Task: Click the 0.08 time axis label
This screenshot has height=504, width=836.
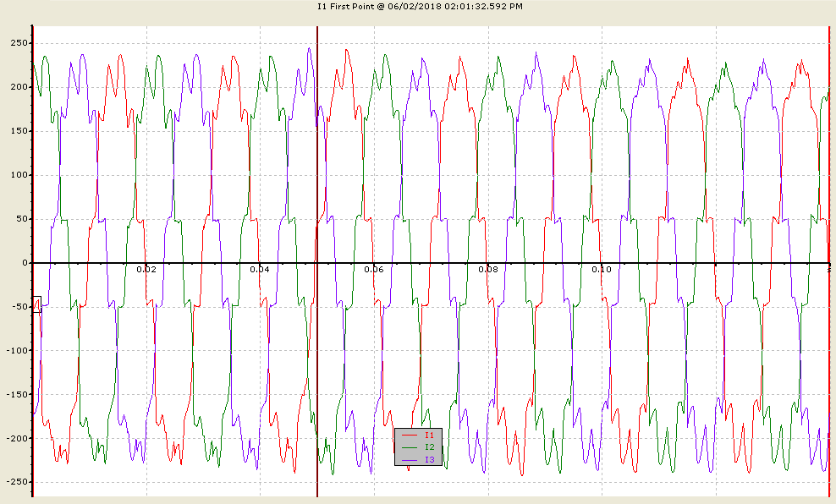Action: pos(488,270)
